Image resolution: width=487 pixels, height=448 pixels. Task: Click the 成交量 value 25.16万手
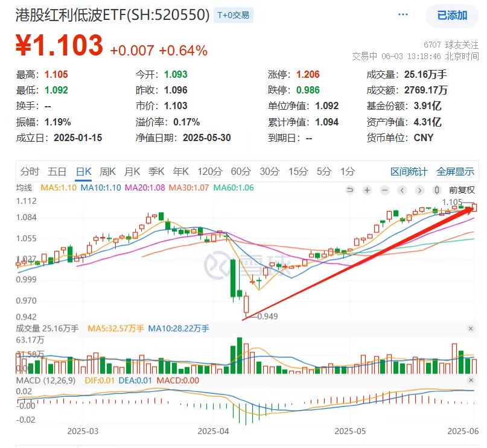point(425,74)
